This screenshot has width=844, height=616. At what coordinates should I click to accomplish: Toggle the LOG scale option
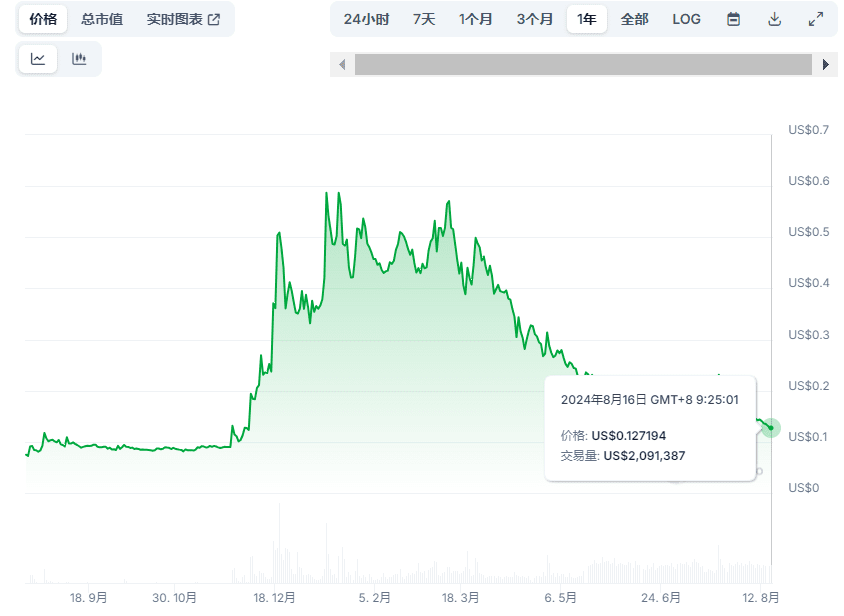coord(686,19)
